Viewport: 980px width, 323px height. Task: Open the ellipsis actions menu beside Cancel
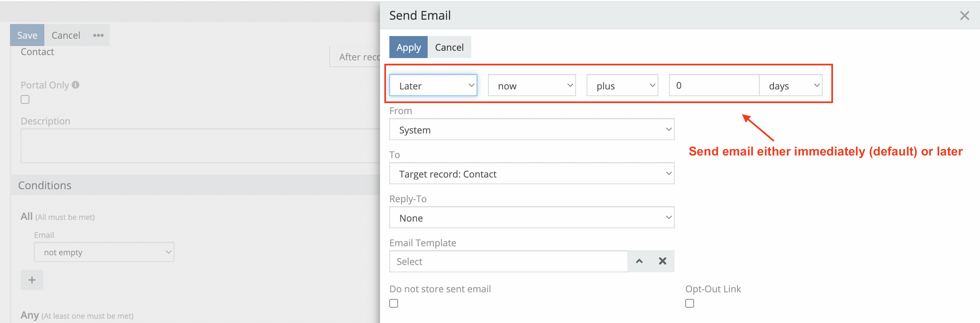tap(98, 35)
